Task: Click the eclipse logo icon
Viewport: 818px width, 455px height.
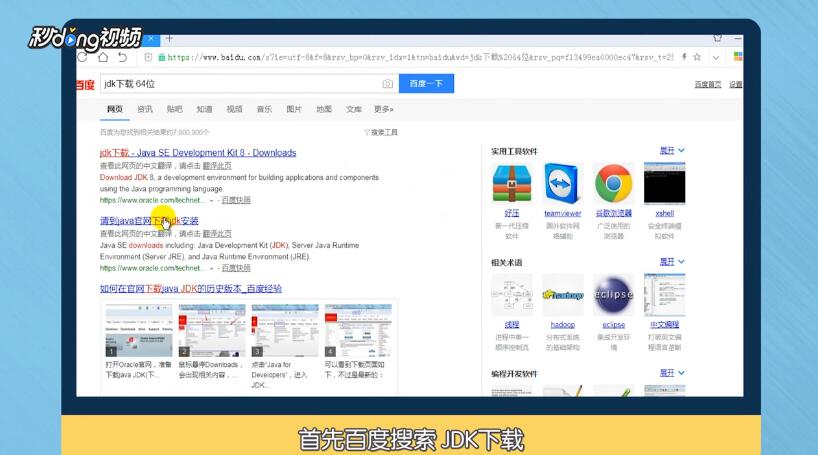Action: click(x=614, y=295)
